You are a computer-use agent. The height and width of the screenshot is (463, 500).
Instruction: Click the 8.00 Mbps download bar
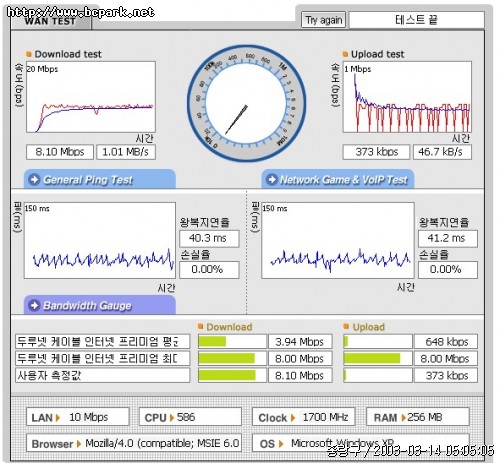pyautogui.click(x=232, y=358)
